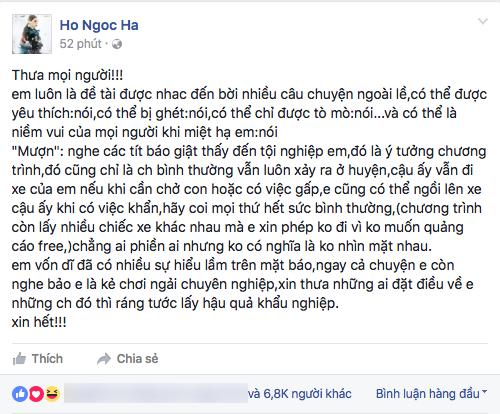
Task: Click the share arrow icon
Action: [x=104, y=359]
